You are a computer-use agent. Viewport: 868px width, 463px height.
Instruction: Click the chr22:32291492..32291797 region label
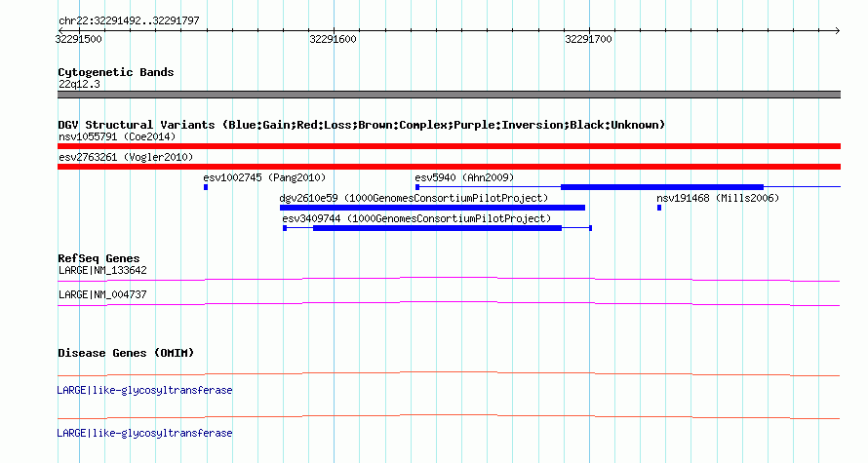click(x=129, y=21)
